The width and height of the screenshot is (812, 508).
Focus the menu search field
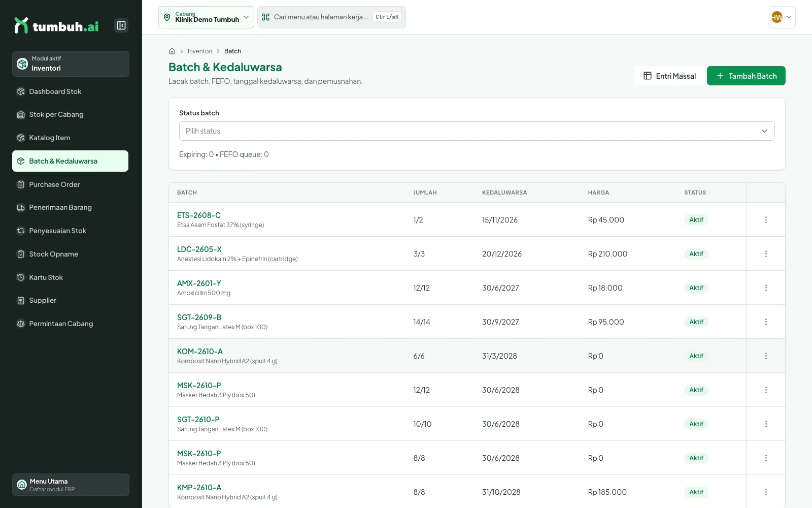pyautogui.click(x=331, y=17)
